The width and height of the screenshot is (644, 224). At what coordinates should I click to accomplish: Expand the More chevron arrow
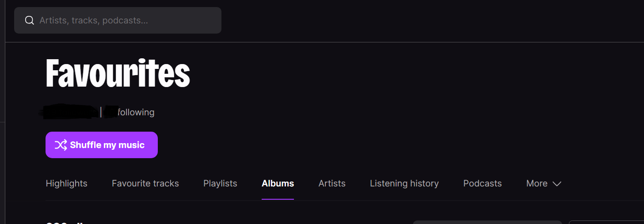pos(557,184)
